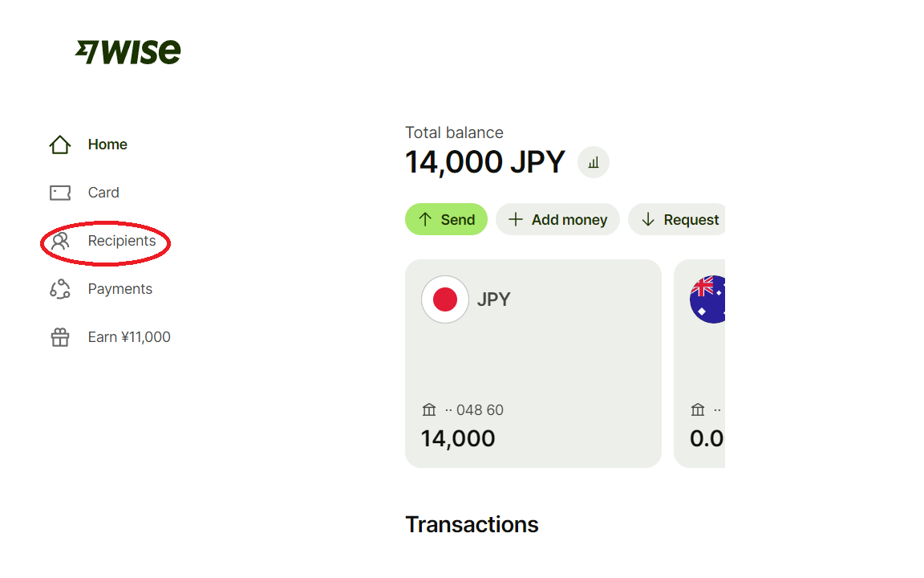Open the Earn ¥11,000 referral link
The width and height of the screenshot is (924, 578).
point(129,337)
